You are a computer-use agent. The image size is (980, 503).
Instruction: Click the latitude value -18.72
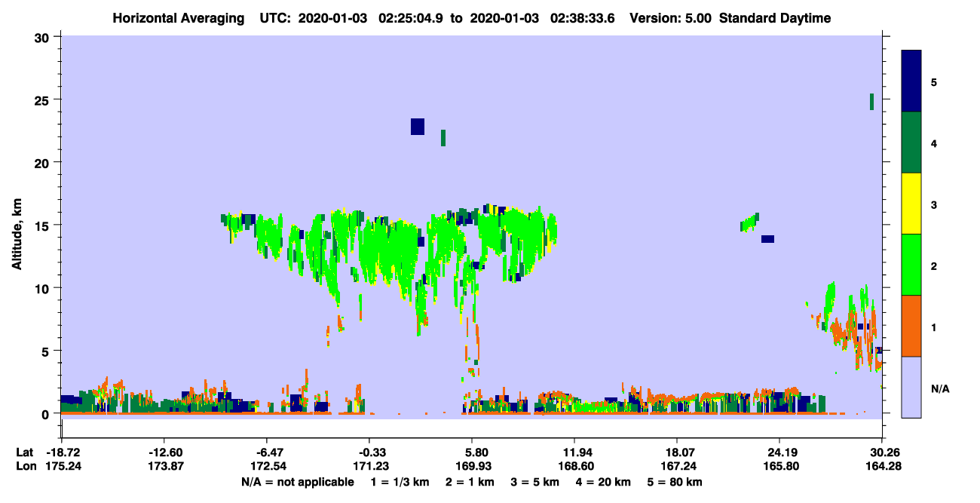(62, 452)
